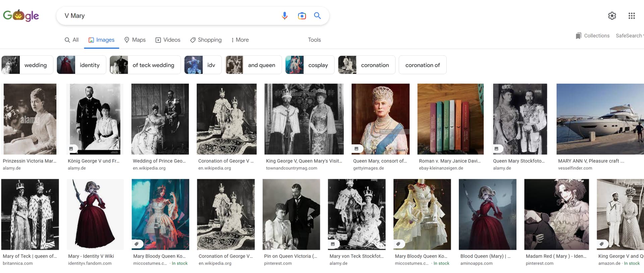Click the townandcountrymag.com source link

291,168
